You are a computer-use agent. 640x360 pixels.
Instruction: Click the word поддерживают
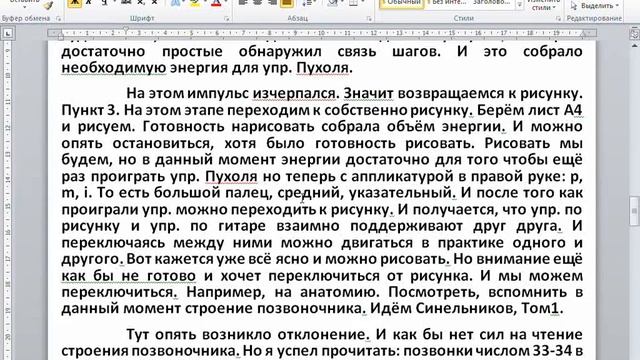click(x=408, y=226)
